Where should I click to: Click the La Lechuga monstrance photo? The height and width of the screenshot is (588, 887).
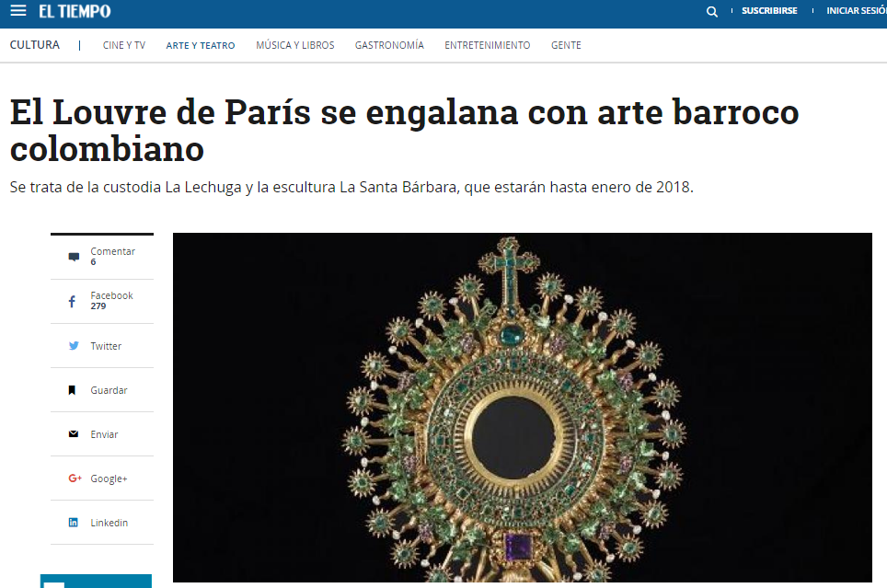[522, 408]
